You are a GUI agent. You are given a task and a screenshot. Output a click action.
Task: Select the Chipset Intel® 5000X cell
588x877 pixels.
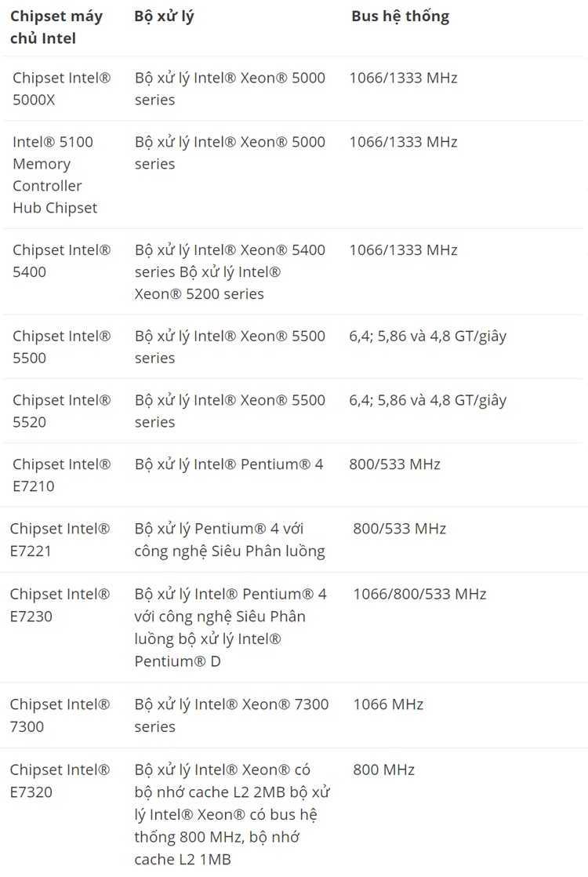62,89
